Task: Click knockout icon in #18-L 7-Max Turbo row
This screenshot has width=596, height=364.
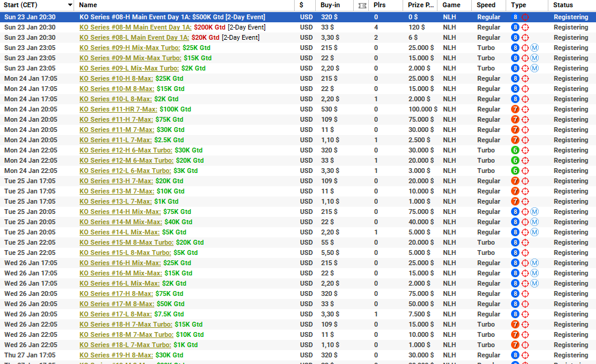Action: [525, 345]
